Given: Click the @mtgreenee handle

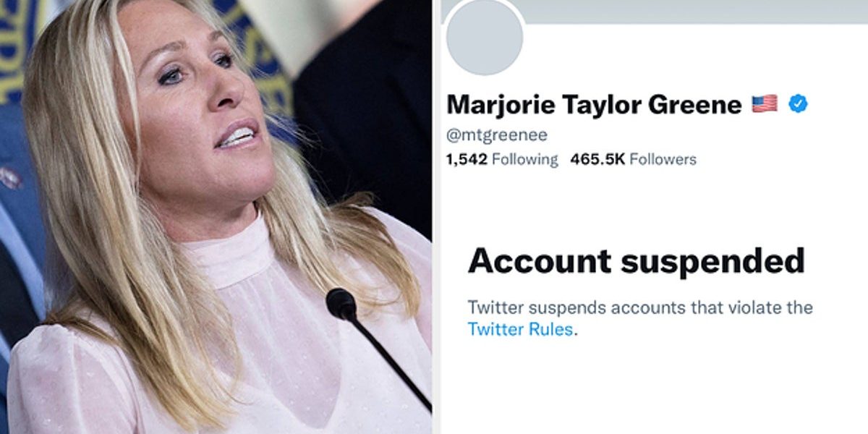Looking at the screenshot, I should tap(497, 135).
